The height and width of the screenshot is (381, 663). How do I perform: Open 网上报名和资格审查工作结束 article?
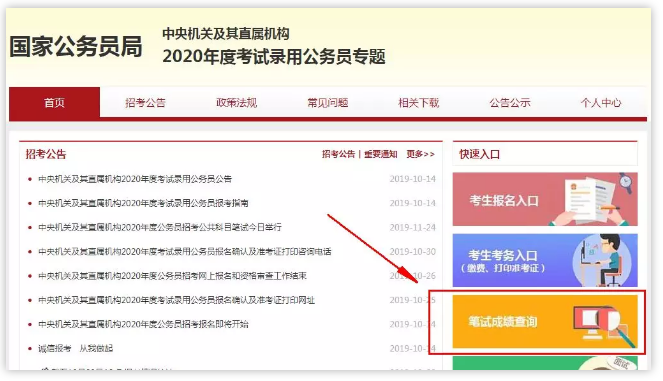[172, 276]
